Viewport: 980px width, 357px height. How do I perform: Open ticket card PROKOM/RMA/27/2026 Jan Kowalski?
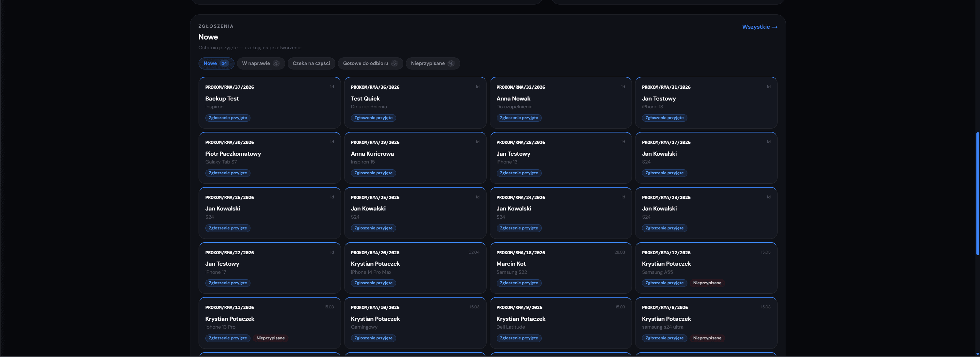pos(706,158)
